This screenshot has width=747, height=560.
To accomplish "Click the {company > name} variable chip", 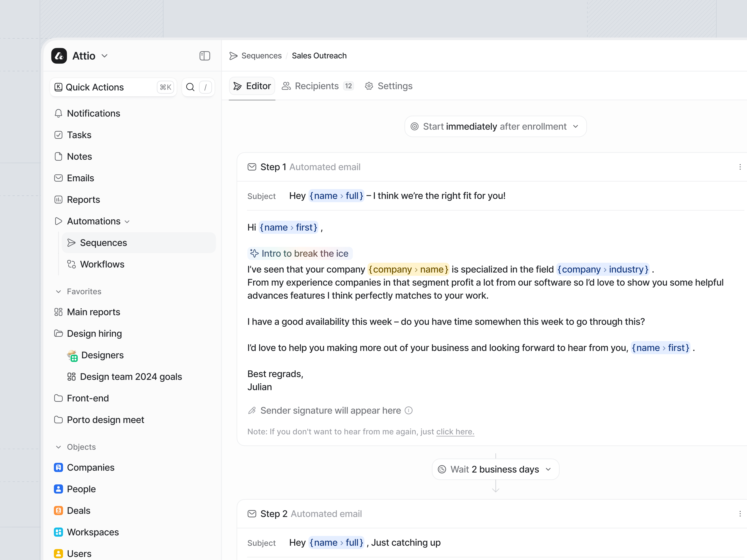I will pos(408,269).
